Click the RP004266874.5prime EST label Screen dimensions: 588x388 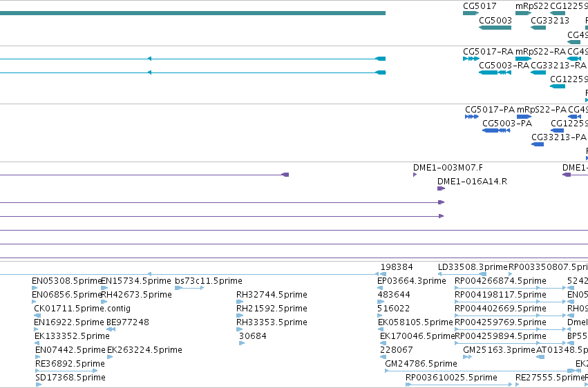pos(500,281)
